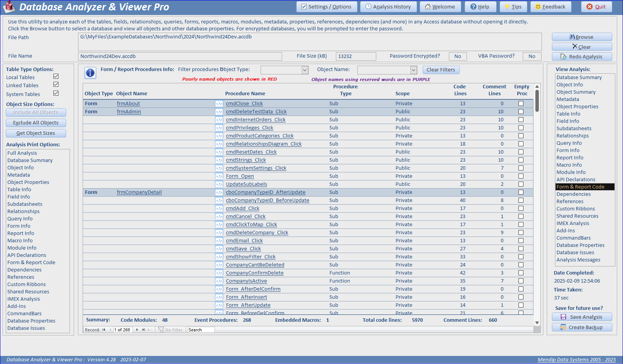The height and width of the screenshot is (364, 623).
Task: Open code view icon for Form_Open
Action: tap(219, 176)
